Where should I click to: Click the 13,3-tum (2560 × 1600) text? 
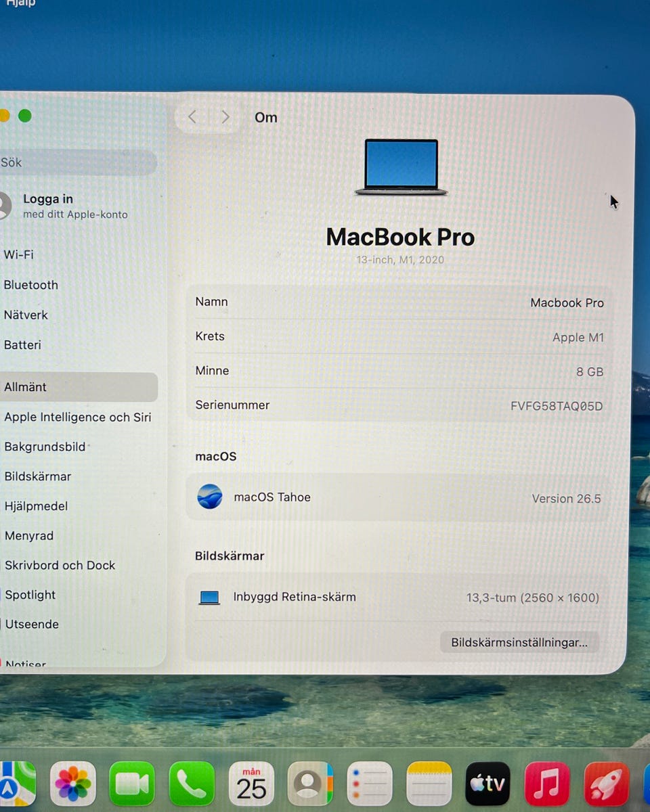pyautogui.click(x=533, y=597)
